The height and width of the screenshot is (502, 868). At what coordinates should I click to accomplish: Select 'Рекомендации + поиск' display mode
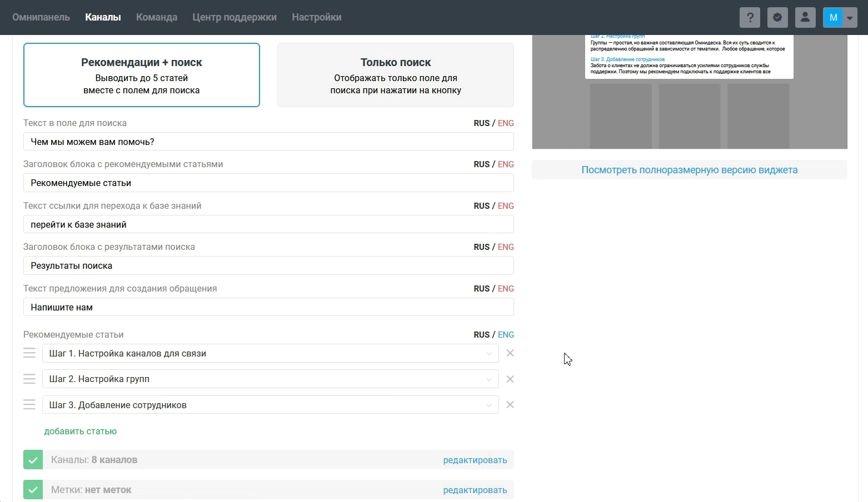pos(142,75)
